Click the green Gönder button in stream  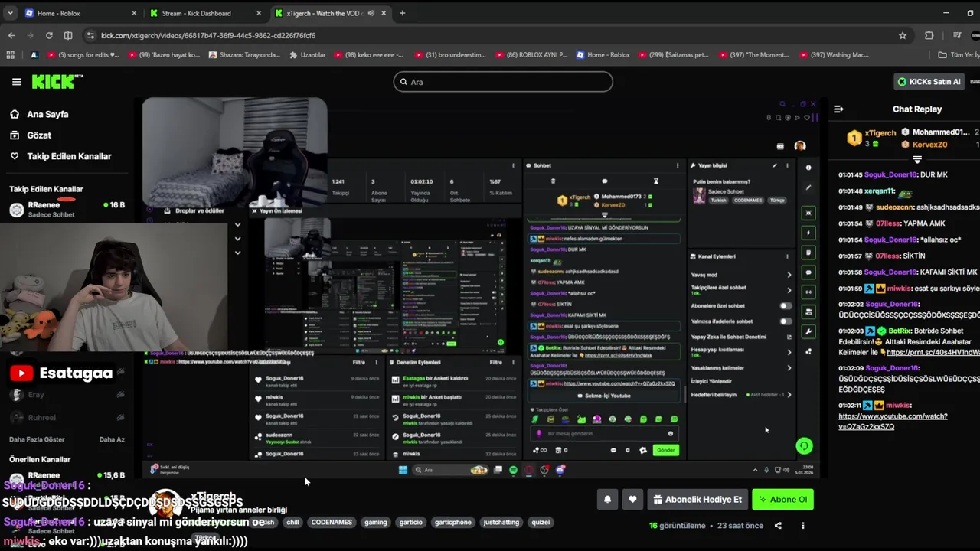(666, 450)
